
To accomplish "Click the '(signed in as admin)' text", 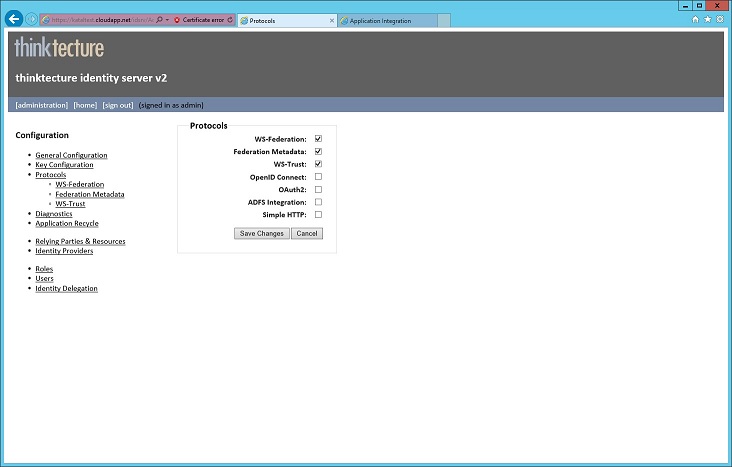I will [171, 105].
